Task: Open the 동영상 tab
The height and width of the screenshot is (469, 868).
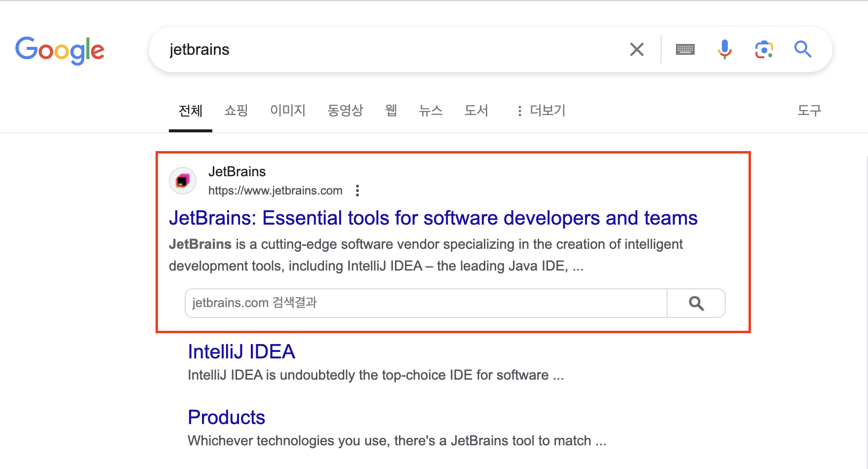Action: pos(346,111)
